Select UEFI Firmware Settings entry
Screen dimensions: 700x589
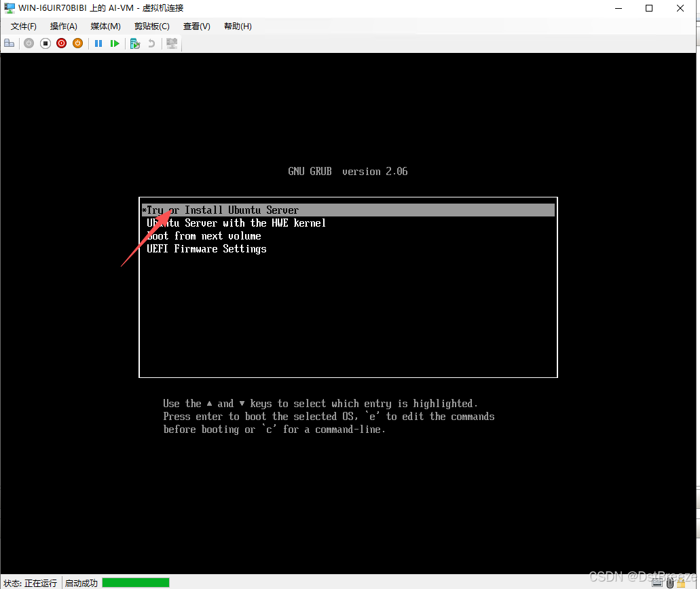click(348, 249)
